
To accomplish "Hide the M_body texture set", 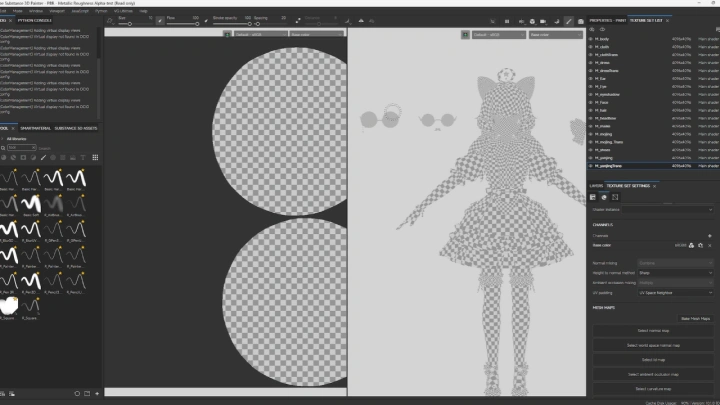I will click(591, 39).
